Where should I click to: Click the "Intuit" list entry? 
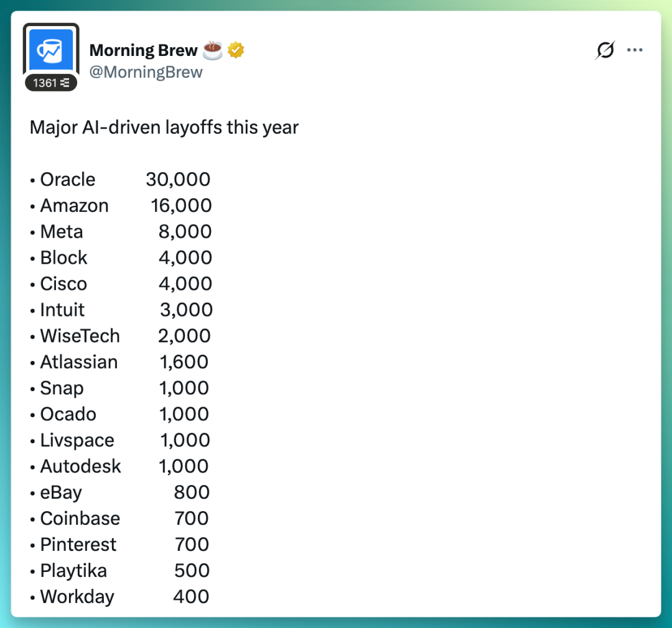pos(63,310)
